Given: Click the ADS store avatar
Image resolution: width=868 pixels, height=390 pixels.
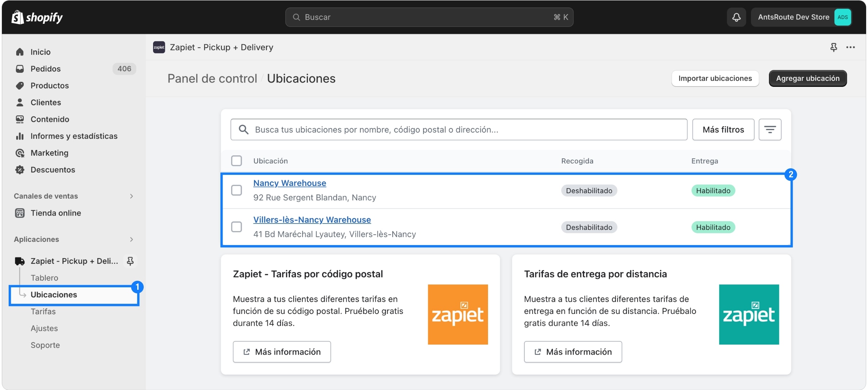Looking at the screenshot, I should (842, 17).
